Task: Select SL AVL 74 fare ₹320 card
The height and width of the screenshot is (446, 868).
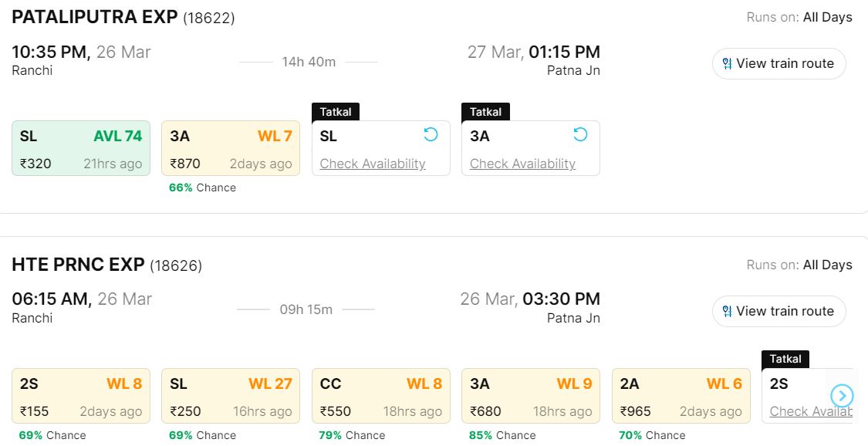Action: pyautogui.click(x=81, y=148)
